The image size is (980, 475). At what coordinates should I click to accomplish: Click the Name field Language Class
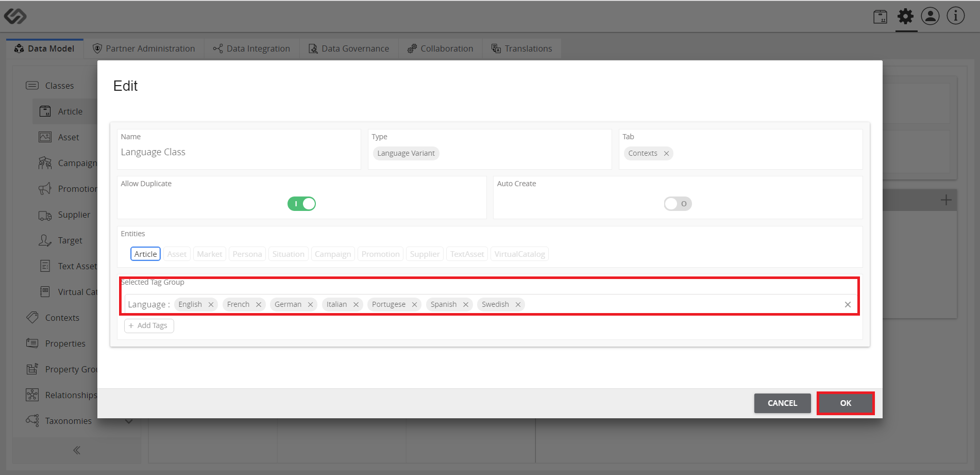pos(239,149)
